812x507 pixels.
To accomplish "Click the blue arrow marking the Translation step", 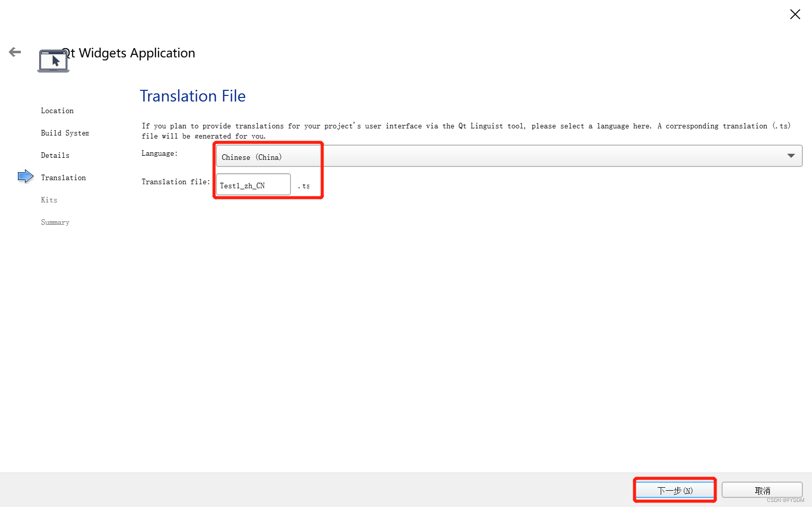I will pyautogui.click(x=25, y=177).
